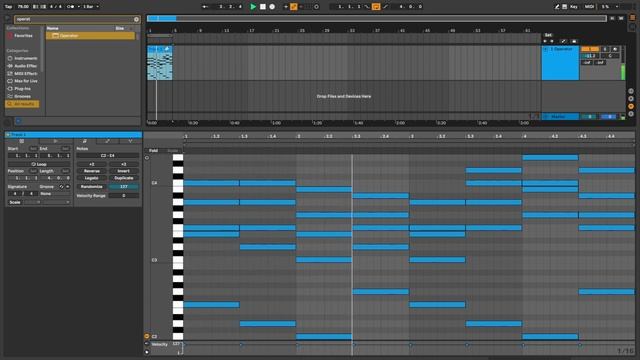Open the metronome settings dropdown arrow

tap(78, 7)
